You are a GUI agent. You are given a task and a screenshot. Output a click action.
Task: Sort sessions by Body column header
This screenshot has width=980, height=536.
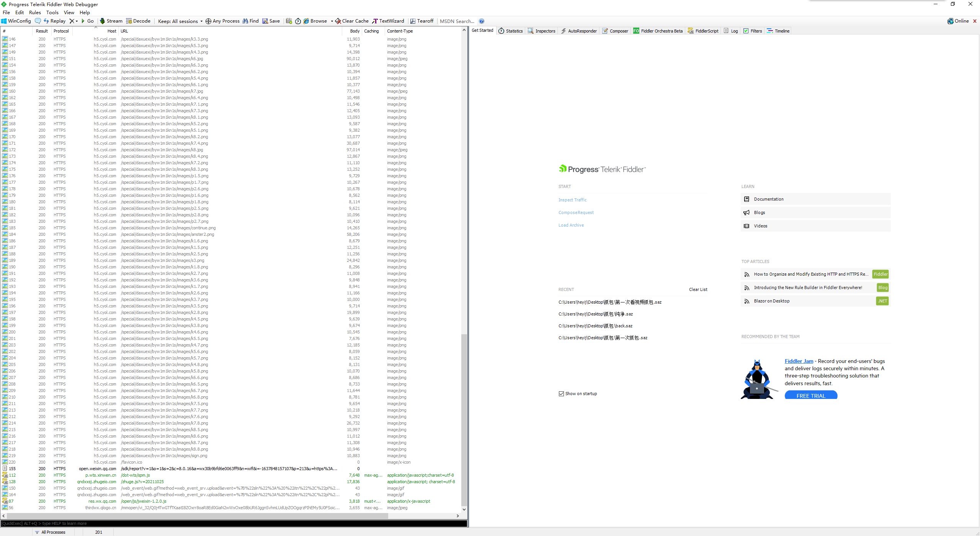tap(352, 31)
